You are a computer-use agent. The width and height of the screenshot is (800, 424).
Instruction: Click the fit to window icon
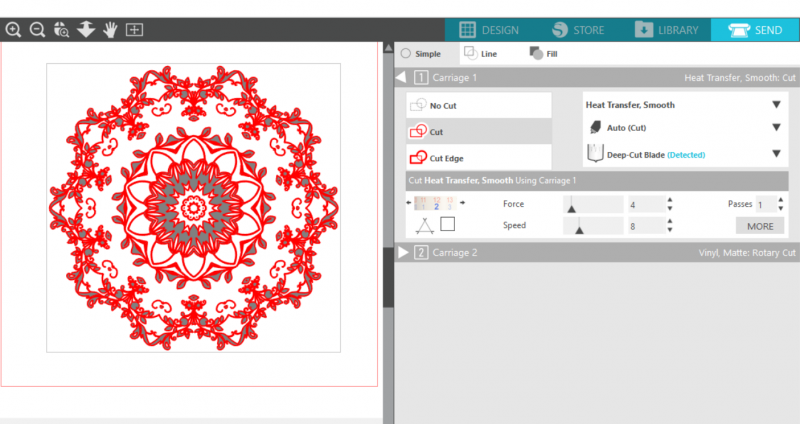(x=135, y=29)
